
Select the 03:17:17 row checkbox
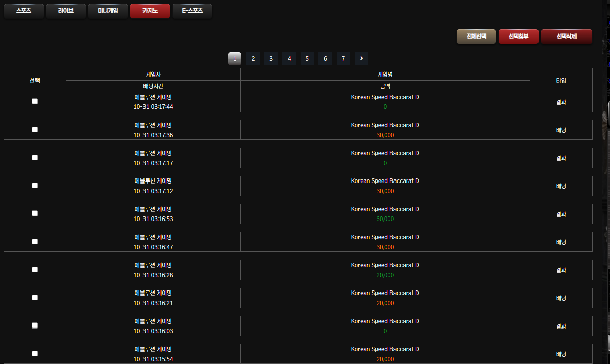(x=34, y=158)
